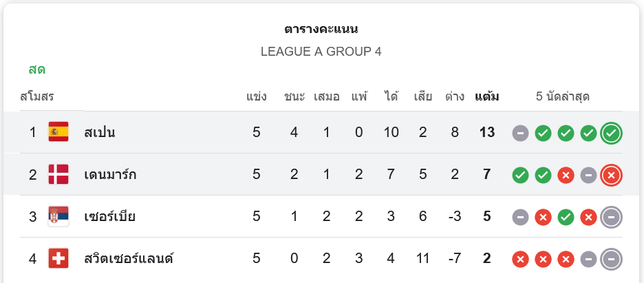This screenshot has width=644, height=283.
Task: Click Spain's first draw icon in form
Action: (x=520, y=133)
